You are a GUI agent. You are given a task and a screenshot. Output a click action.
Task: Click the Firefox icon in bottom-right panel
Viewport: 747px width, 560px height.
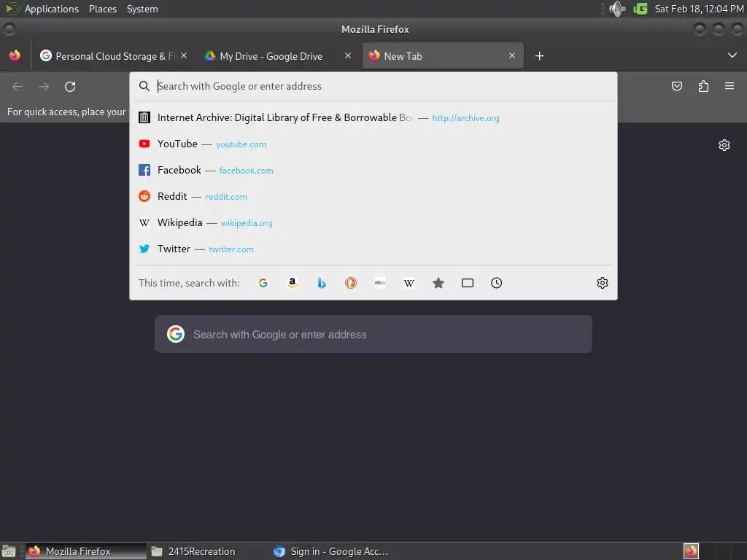click(691, 551)
